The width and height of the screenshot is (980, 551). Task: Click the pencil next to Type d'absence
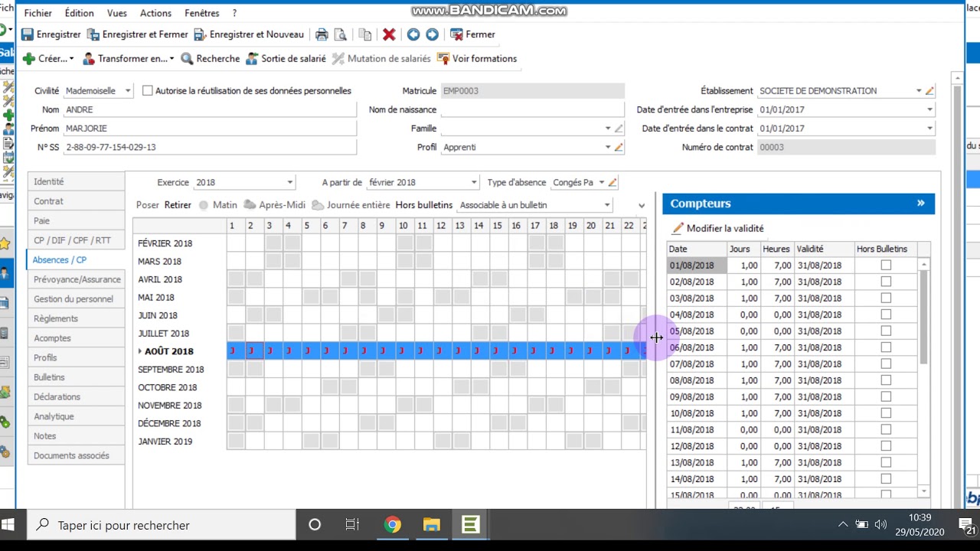click(x=612, y=182)
